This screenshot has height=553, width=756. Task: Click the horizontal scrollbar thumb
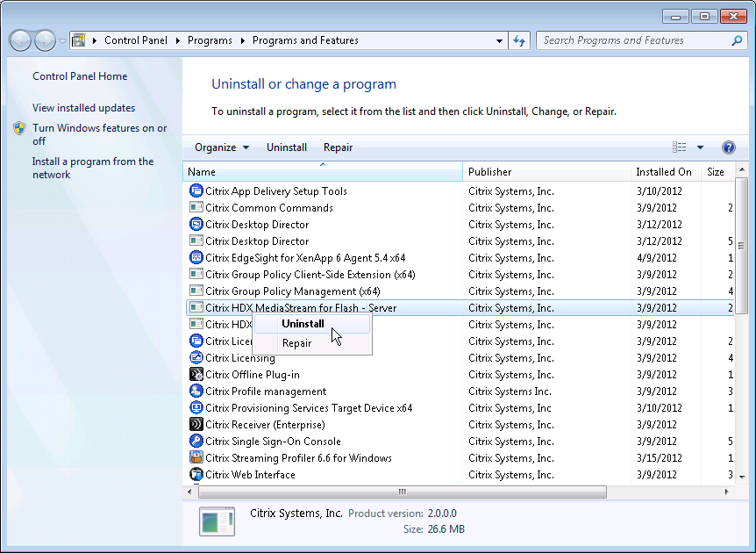pos(403,492)
